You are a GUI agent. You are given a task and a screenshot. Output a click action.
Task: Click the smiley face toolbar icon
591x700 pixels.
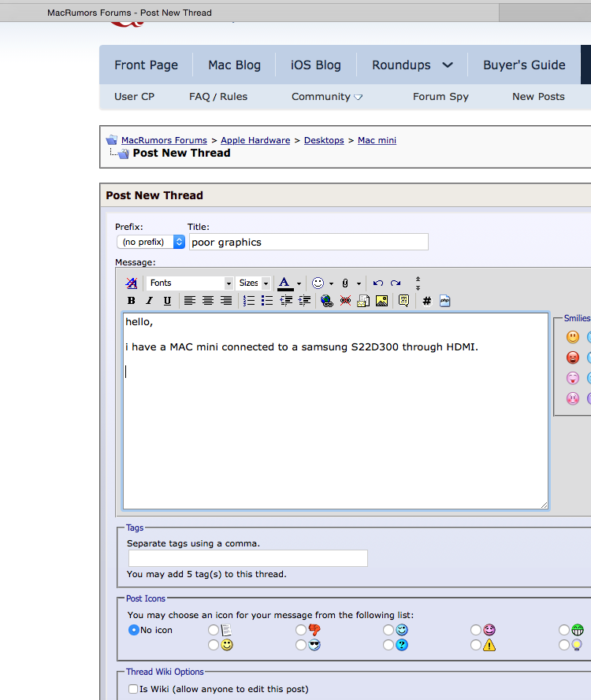318,283
